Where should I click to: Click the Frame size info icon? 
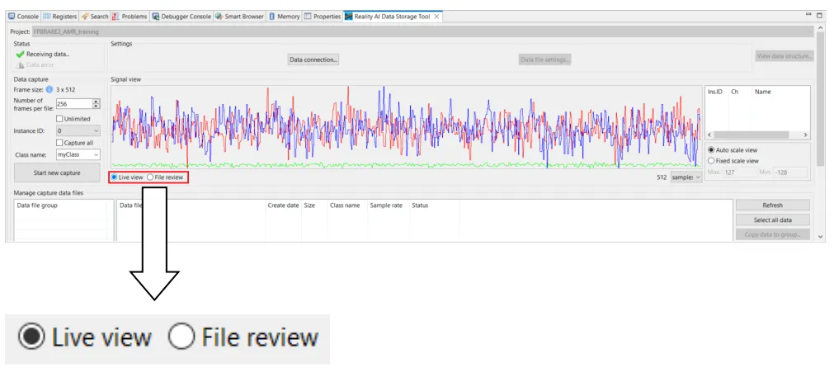49,90
